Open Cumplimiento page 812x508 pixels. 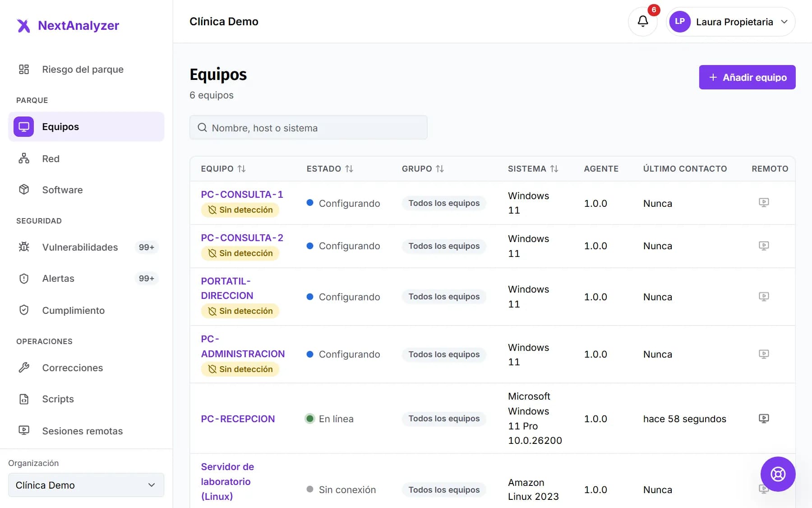point(86,311)
